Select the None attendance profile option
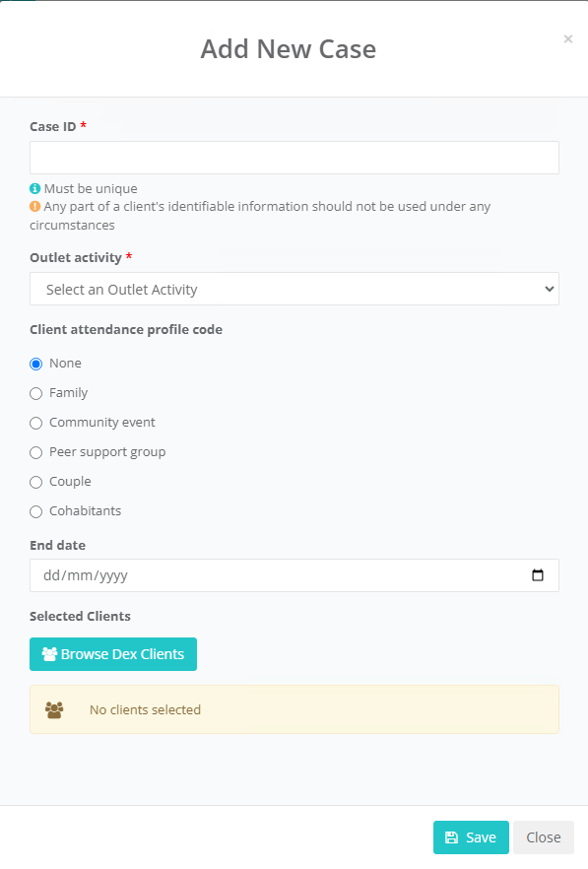This screenshot has height=869, width=588. [36, 364]
